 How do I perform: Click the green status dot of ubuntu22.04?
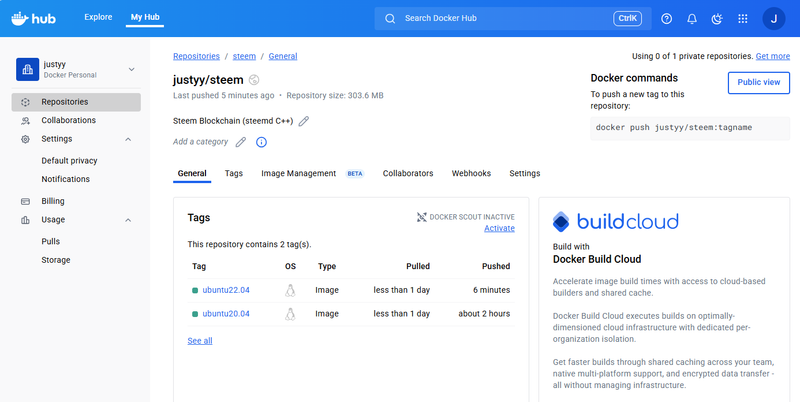tap(195, 291)
